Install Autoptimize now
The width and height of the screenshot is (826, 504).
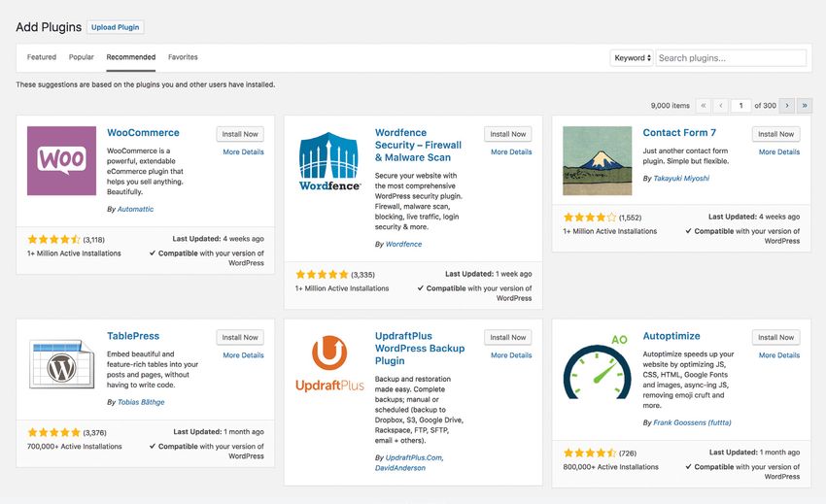coord(776,338)
